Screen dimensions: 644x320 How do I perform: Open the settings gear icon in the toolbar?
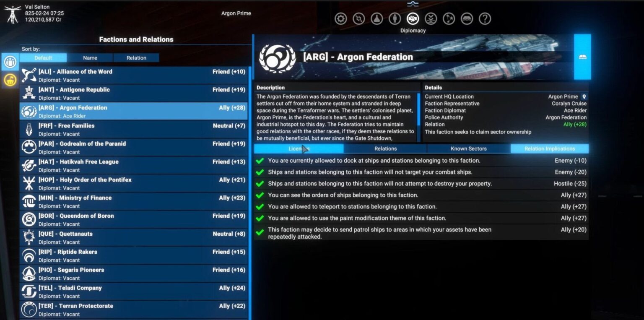pos(341,18)
